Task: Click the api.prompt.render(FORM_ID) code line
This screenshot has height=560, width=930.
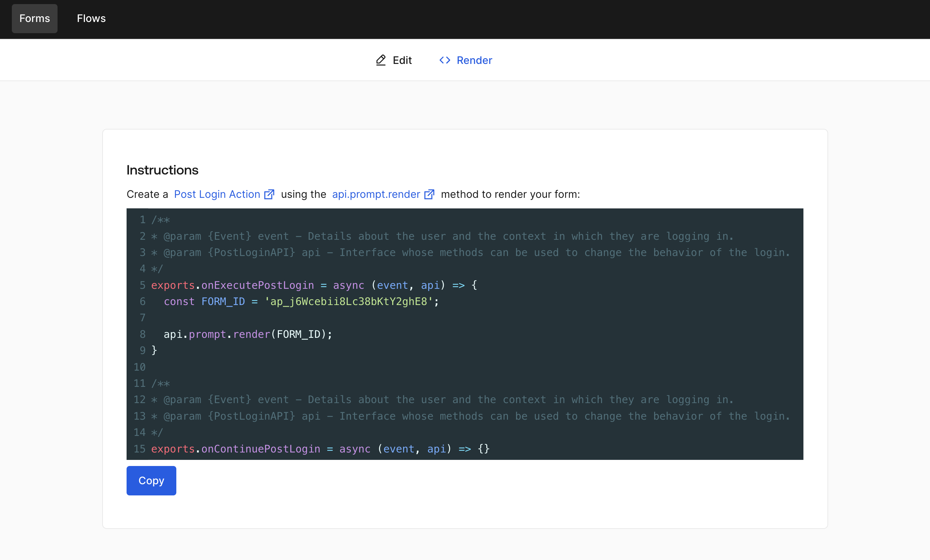Action: point(248,334)
